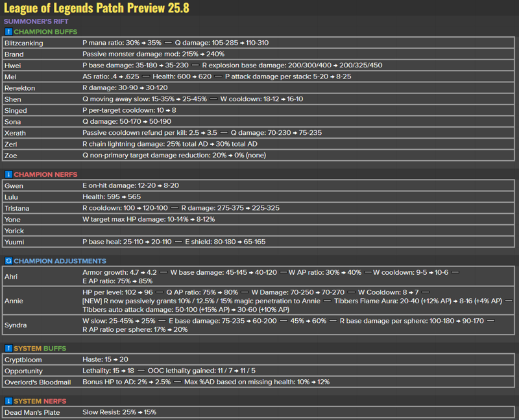Select the Annie champion name
519x420 pixels.
click(x=14, y=301)
